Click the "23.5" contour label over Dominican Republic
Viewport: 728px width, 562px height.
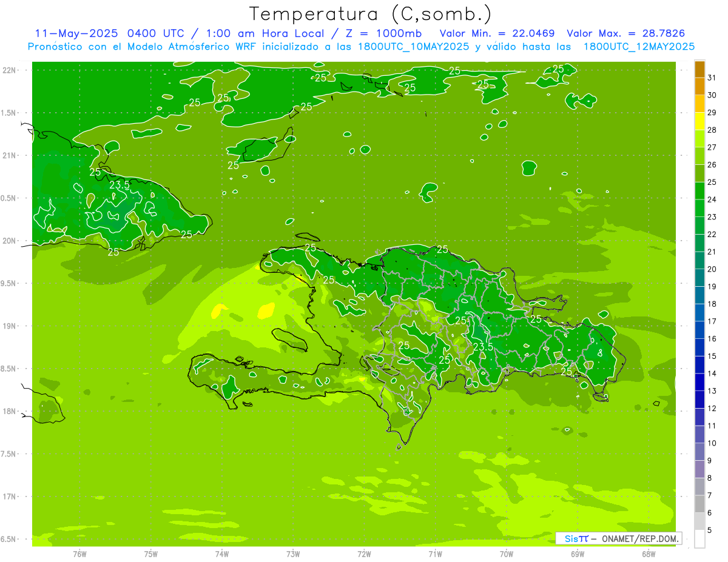click(x=483, y=347)
